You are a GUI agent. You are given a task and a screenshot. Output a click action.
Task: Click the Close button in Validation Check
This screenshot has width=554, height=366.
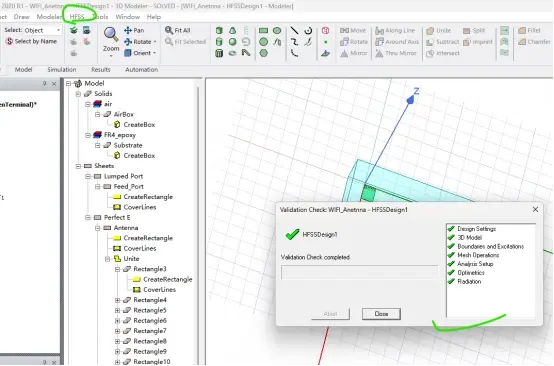point(381,314)
